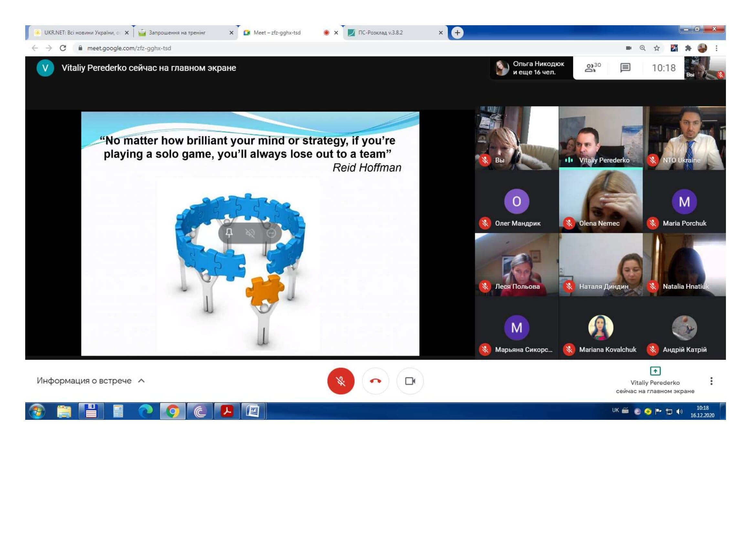
Task: Open Chrome's three-dot menu
Action: pos(716,48)
